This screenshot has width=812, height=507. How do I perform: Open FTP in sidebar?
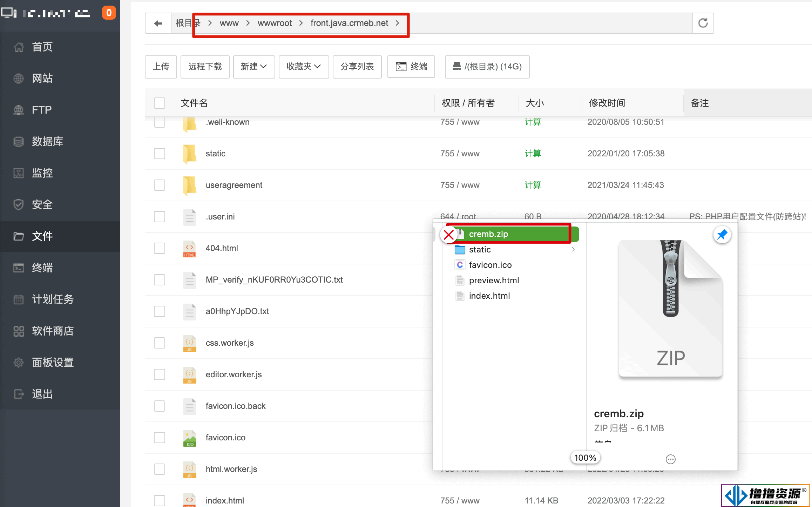[x=60, y=110]
